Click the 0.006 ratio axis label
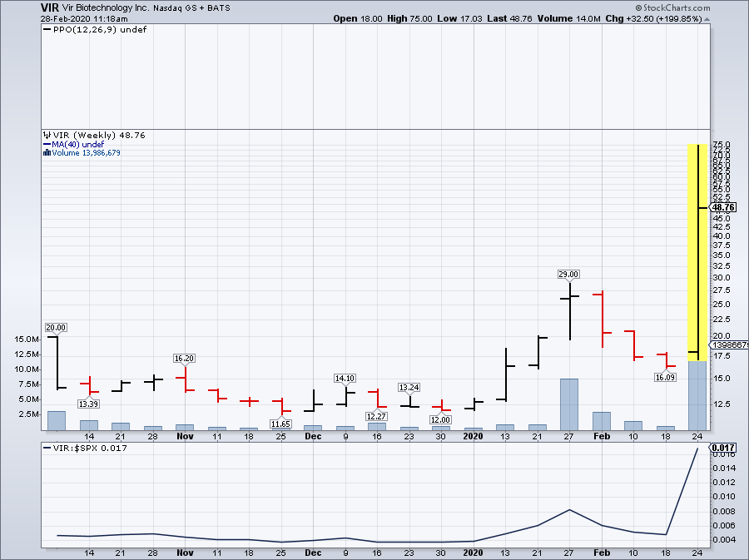The height and width of the screenshot is (560, 749). tap(724, 526)
